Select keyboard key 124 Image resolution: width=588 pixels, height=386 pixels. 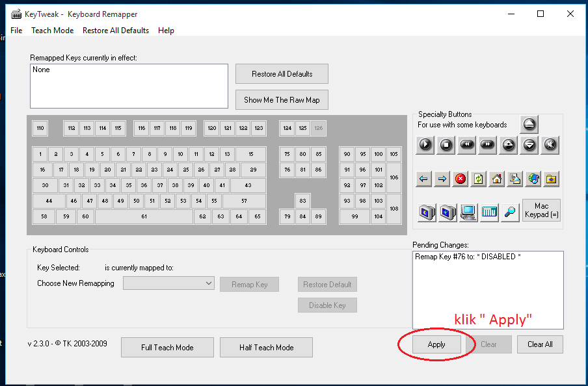287,128
